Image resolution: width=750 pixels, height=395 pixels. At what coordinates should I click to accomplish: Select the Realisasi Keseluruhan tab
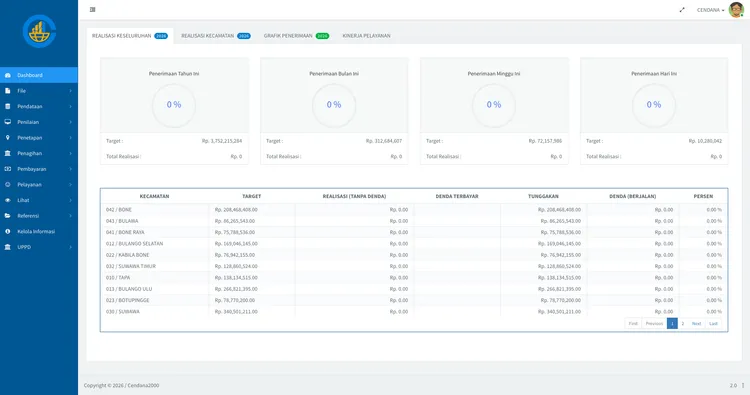130,36
